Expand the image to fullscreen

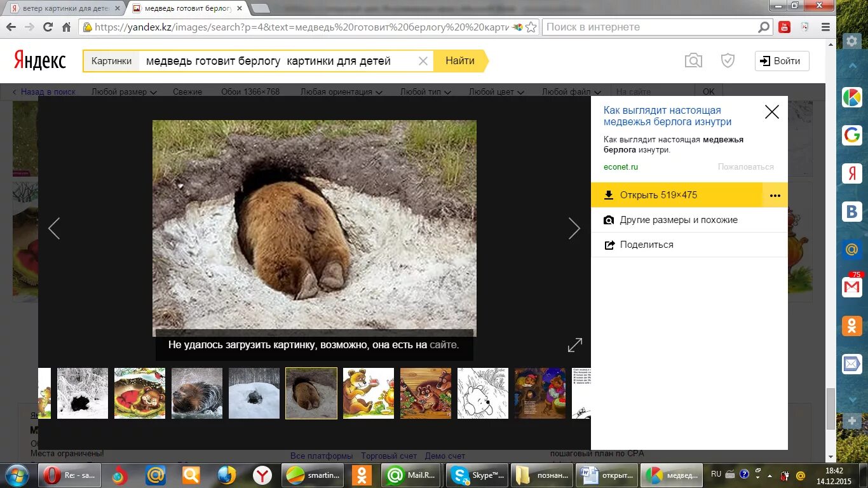pyautogui.click(x=574, y=345)
